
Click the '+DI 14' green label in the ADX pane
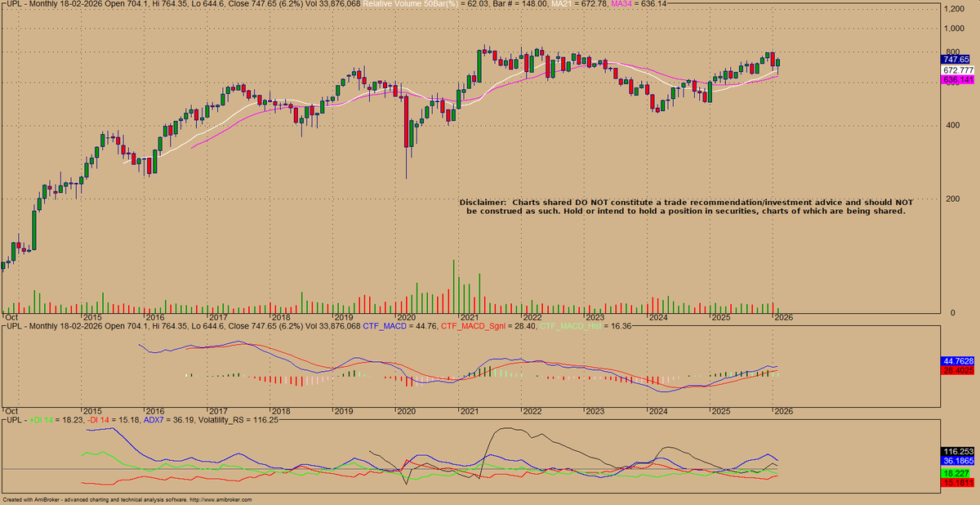[41, 420]
